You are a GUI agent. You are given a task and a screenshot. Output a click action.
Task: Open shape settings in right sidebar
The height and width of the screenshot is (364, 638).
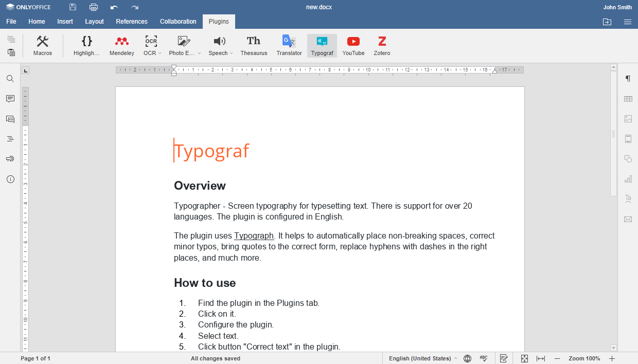click(x=628, y=159)
